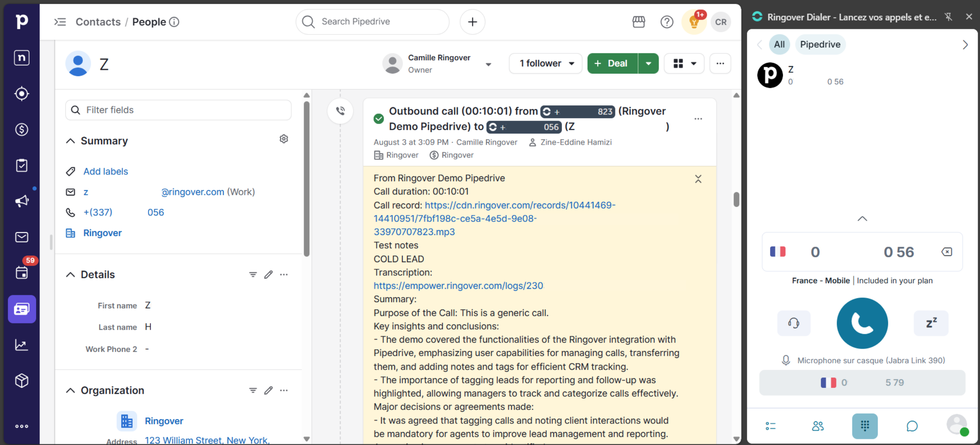Viewport: 980px width, 445px height.
Task: Click the green add Deal button
Action: [612, 63]
